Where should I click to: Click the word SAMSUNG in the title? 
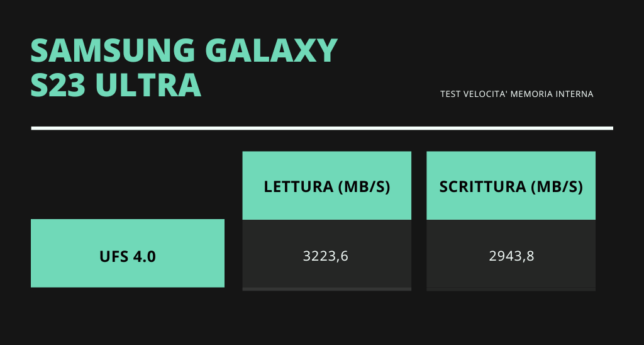pyautogui.click(x=113, y=50)
